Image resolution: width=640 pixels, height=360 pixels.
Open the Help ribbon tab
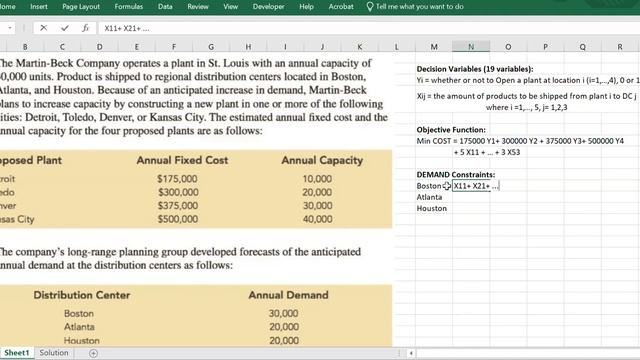[x=307, y=7]
